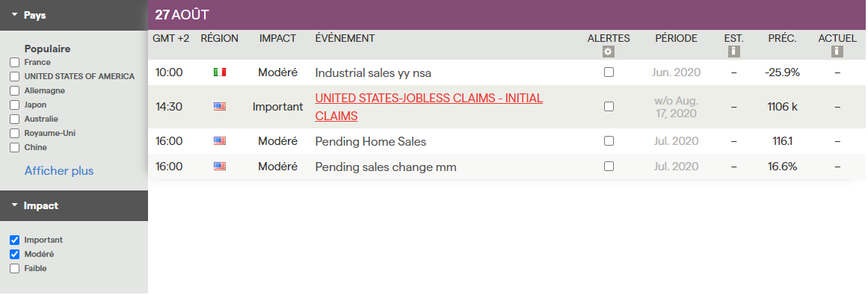
Task: Check the France country filter
Action: (x=15, y=62)
